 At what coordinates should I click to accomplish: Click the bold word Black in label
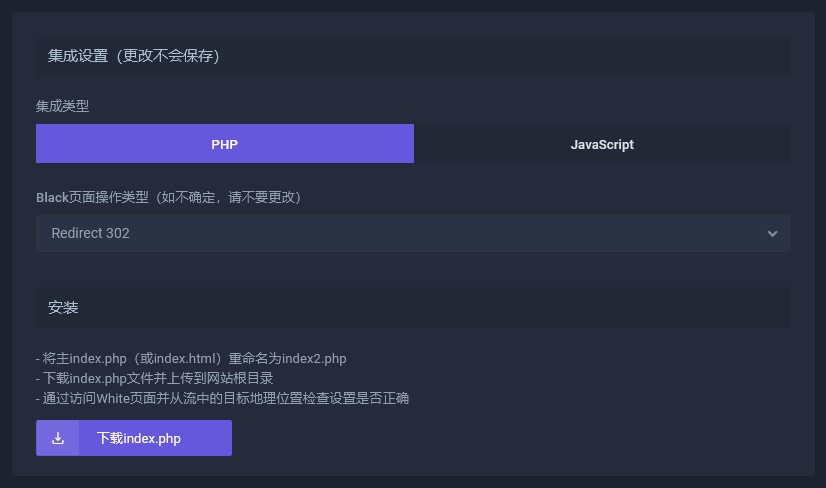pyautogui.click(x=52, y=198)
